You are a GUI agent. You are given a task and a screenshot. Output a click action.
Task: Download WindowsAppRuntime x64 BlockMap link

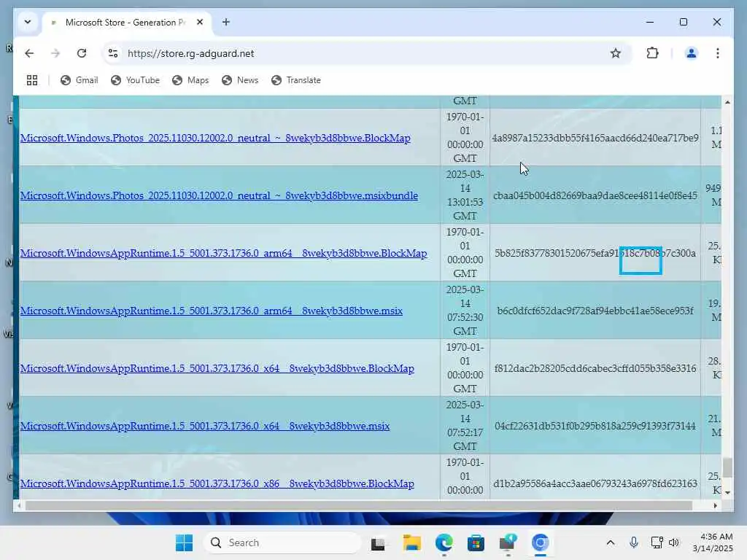pyautogui.click(x=217, y=368)
